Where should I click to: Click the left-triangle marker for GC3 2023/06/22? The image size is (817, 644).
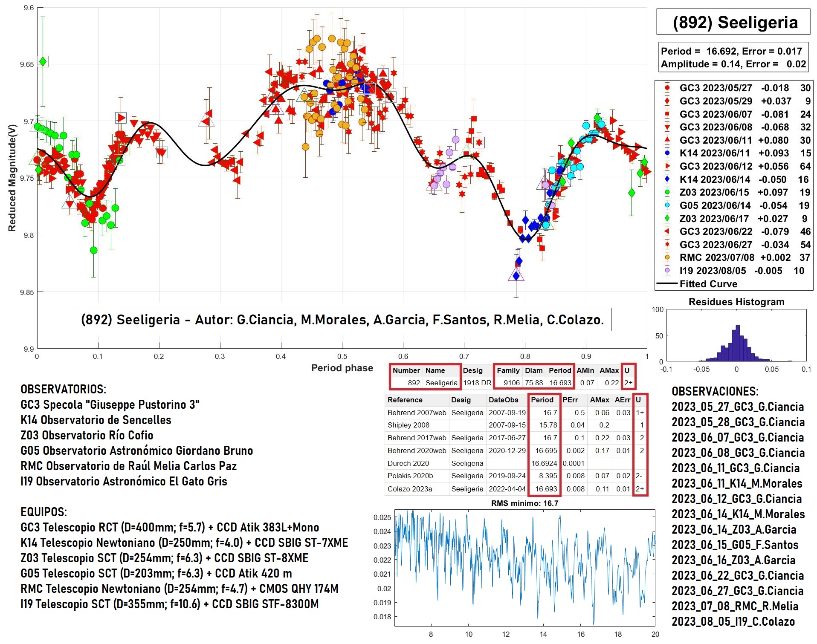pyautogui.click(x=667, y=231)
